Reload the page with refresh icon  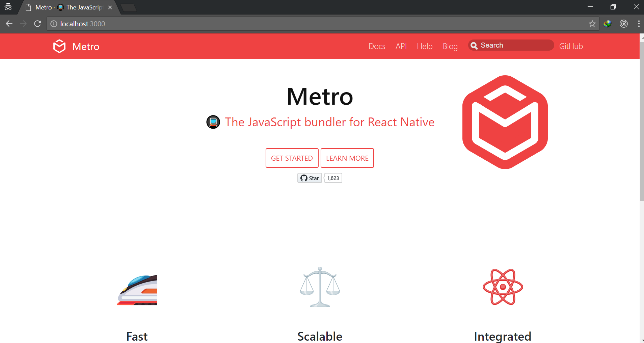tap(37, 24)
